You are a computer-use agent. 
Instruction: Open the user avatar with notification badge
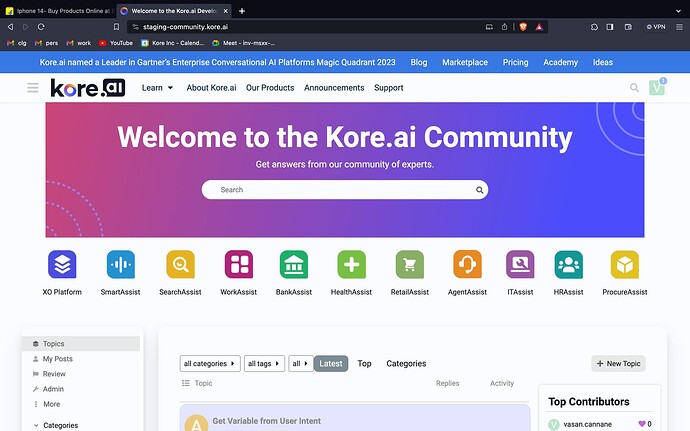point(657,87)
